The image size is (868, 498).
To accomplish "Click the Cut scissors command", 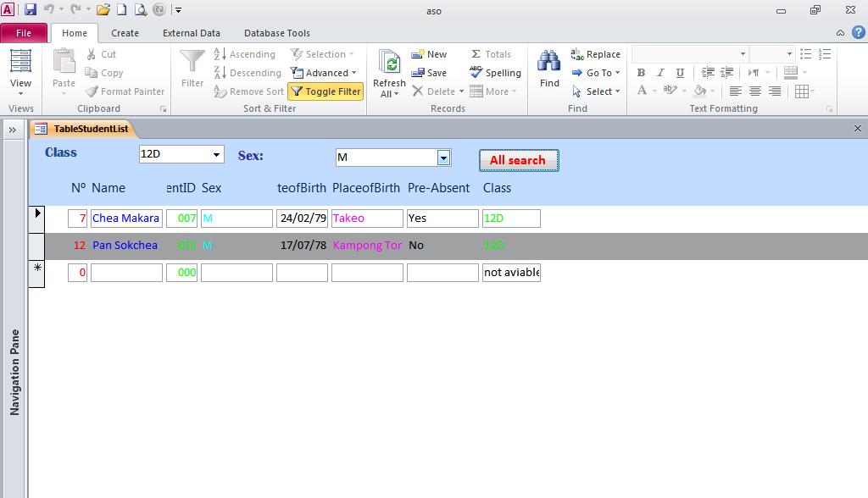I will (101, 54).
